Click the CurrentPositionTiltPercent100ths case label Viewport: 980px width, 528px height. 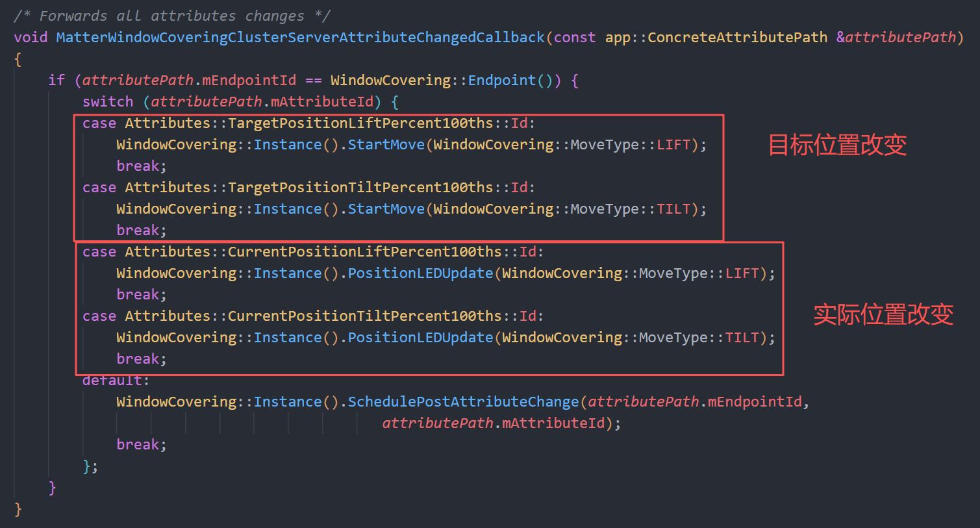tap(364, 316)
